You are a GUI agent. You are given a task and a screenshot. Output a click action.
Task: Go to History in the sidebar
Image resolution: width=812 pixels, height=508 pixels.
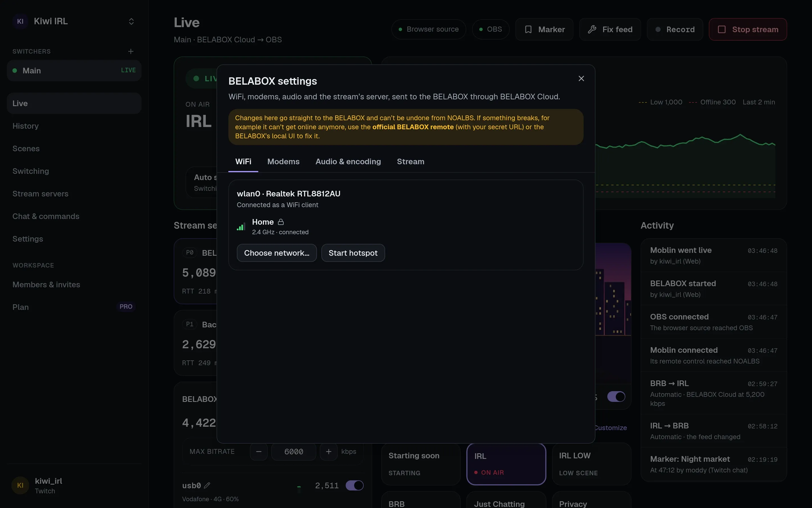pos(74,126)
